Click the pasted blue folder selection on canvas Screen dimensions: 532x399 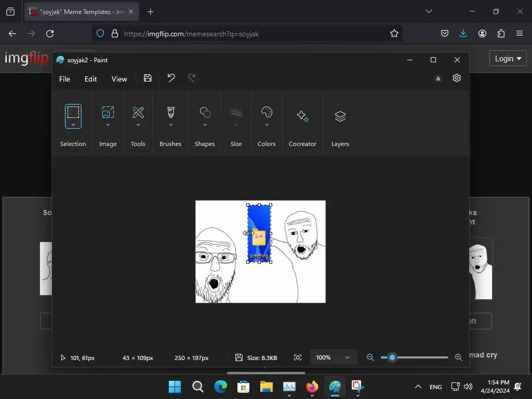(x=259, y=233)
